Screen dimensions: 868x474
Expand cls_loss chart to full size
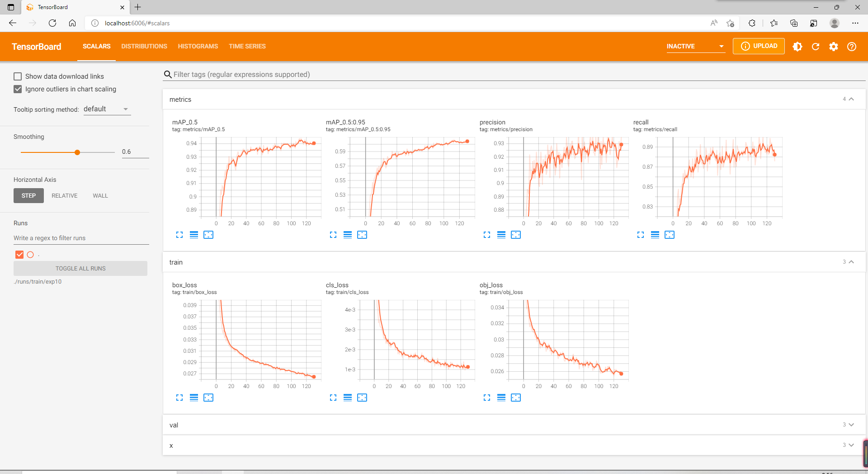333,398
